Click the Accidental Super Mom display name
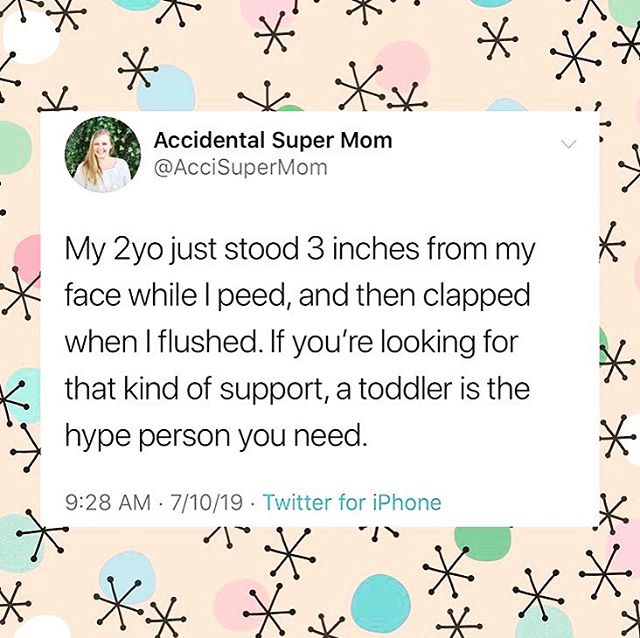Viewport: 640px width, 638px height. click(x=272, y=141)
